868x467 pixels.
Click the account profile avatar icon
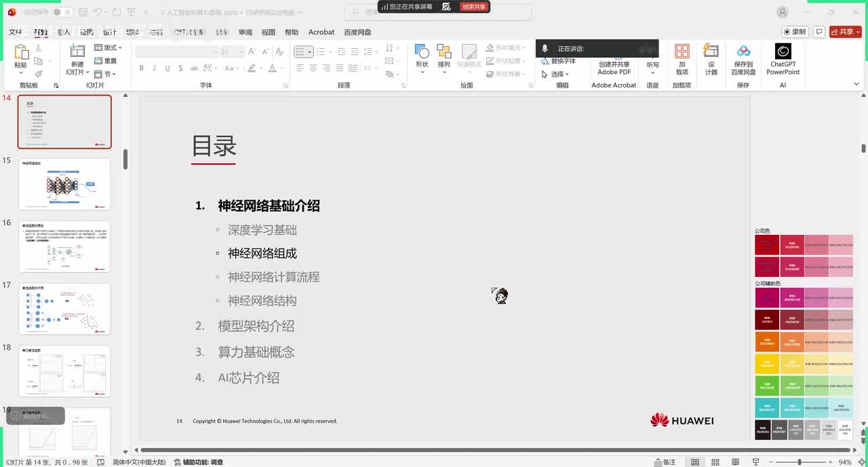(783, 12)
